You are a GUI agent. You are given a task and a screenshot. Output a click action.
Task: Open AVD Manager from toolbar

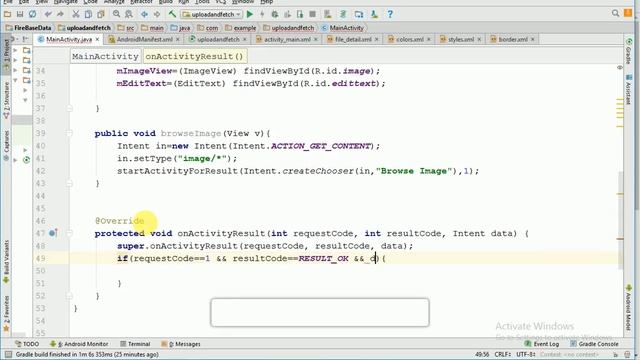(x=328, y=14)
